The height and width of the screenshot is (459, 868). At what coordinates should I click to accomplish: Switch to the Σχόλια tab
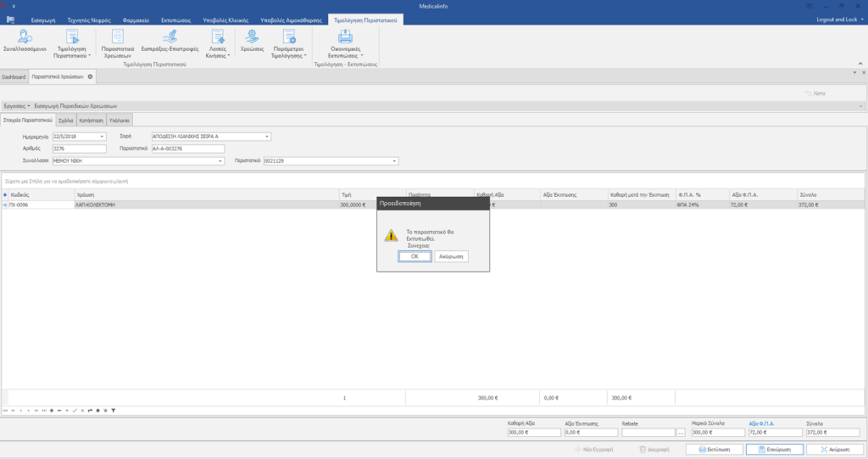pyautogui.click(x=65, y=120)
